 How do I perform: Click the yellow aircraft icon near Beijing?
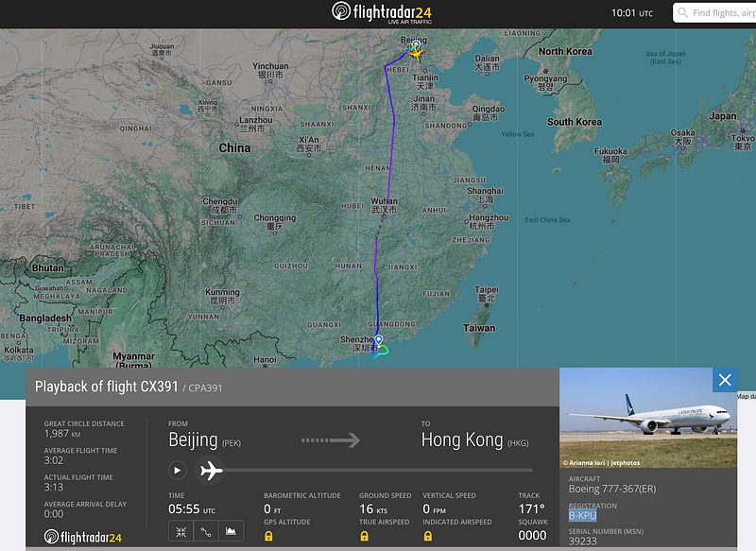coord(416,54)
